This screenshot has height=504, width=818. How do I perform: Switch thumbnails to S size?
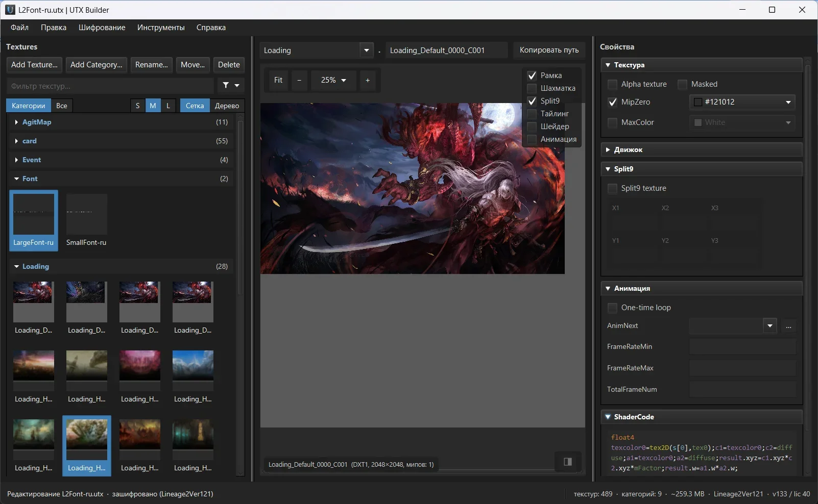coord(137,106)
